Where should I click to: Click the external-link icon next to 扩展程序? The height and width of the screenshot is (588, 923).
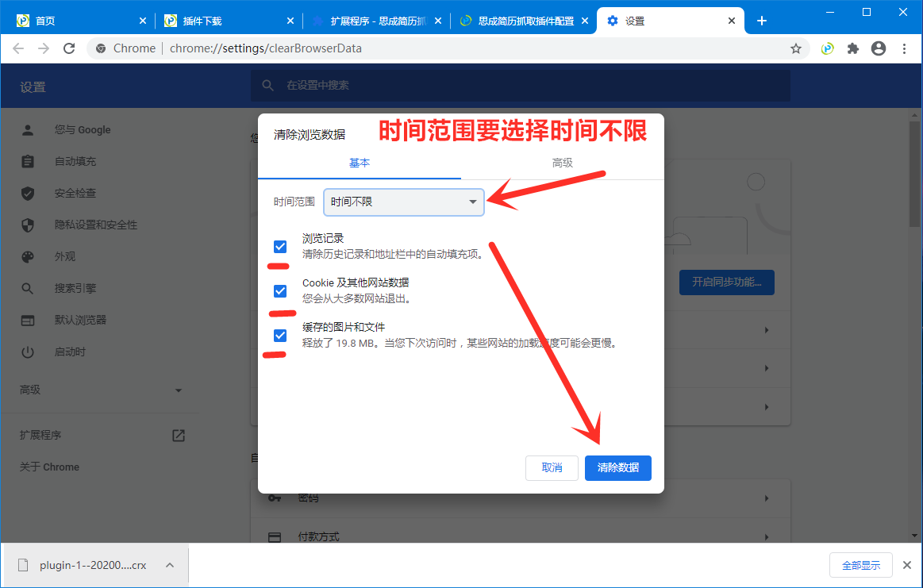pos(178,435)
